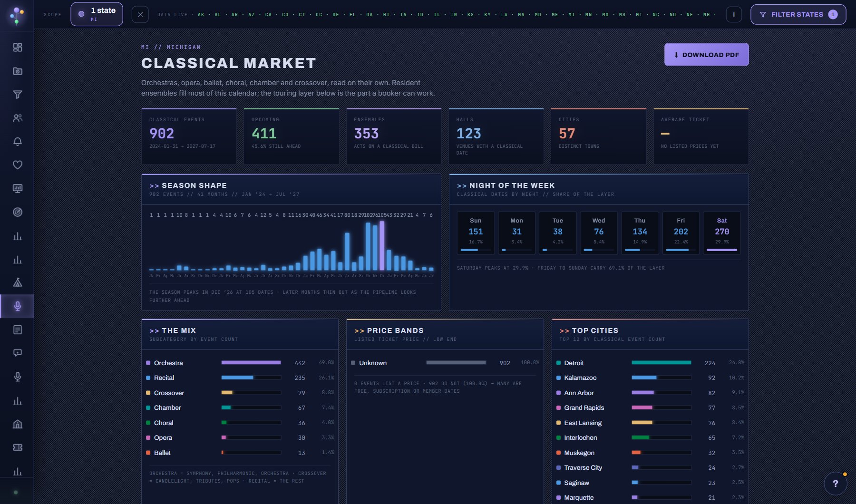
Task: Click the Chamber row in The Mix
Action: 240,407
